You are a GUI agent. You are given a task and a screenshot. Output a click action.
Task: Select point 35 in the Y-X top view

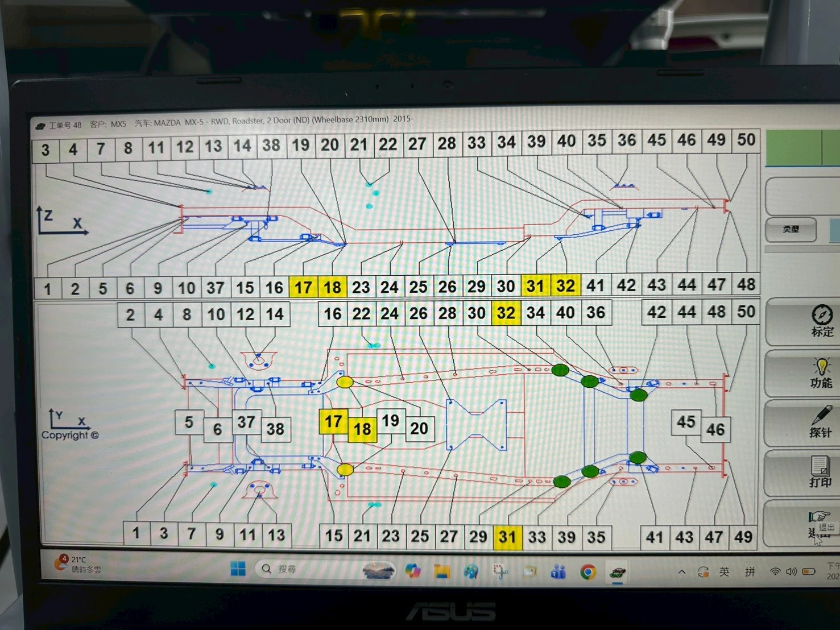click(x=597, y=537)
